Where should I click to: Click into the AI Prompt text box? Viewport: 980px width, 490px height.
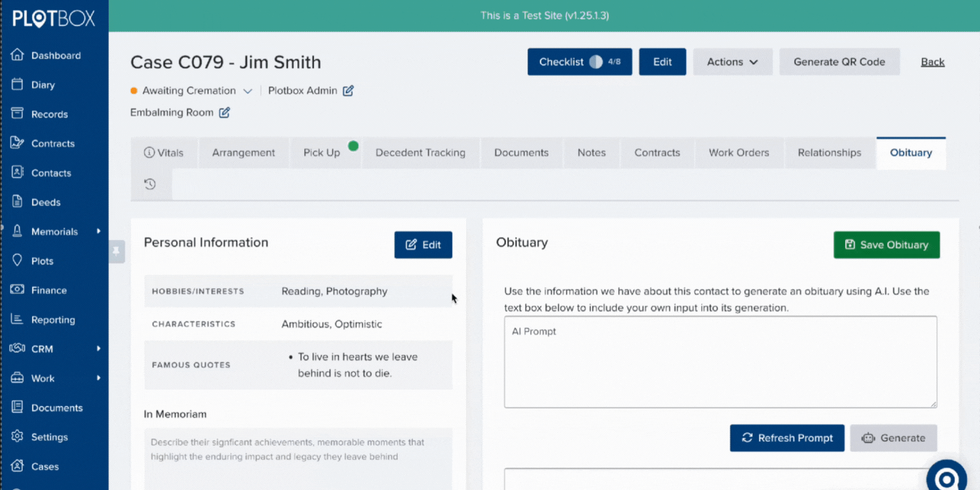pyautogui.click(x=720, y=363)
